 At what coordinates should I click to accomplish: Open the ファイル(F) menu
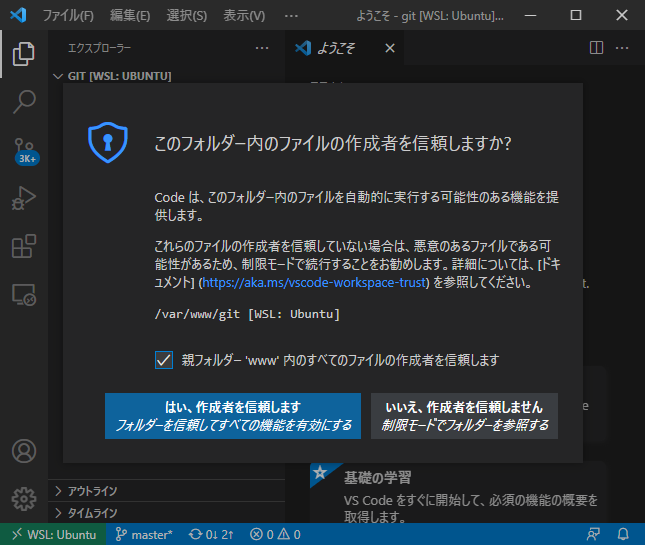[68, 16]
